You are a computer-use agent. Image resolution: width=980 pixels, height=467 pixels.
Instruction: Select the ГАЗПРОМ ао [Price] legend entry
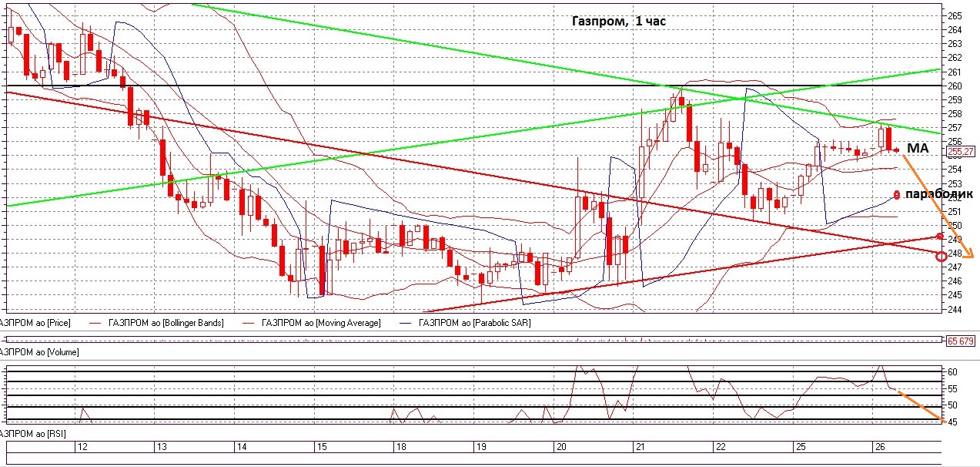[35, 323]
